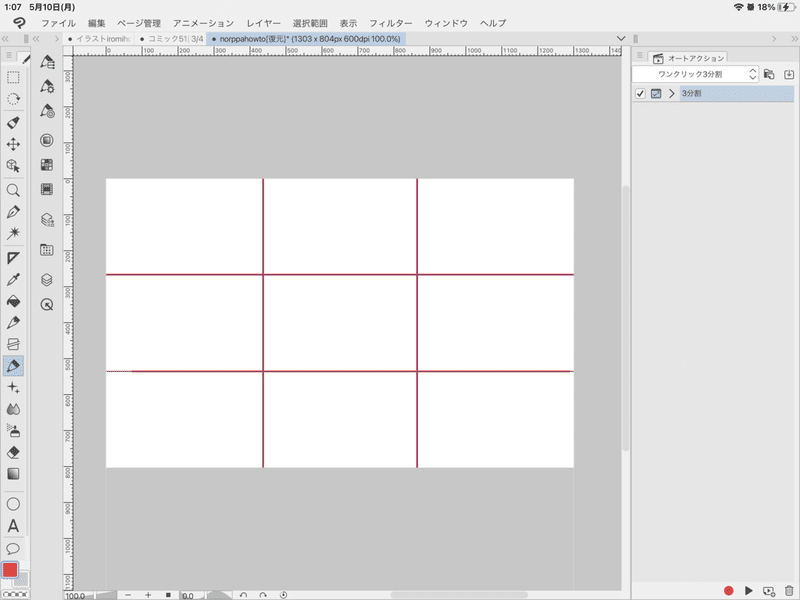
Task: Select the Eraser tool
Action: coord(13,452)
